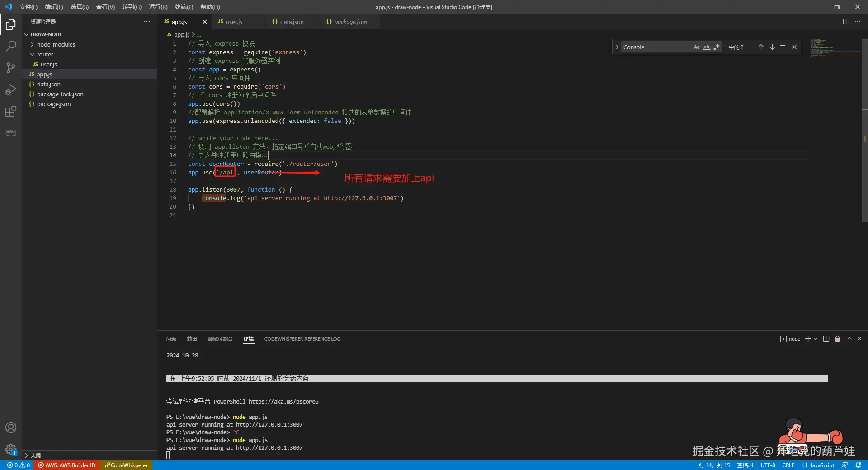Image resolution: width=868 pixels, height=470 pixels.
Task: Switch to the package.json editor tab
Action: 350,22
